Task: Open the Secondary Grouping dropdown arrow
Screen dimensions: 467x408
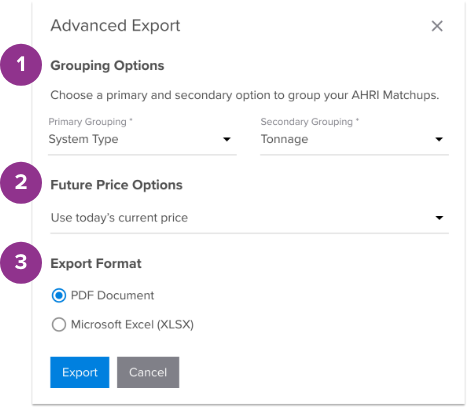Action: click(439, 139)
